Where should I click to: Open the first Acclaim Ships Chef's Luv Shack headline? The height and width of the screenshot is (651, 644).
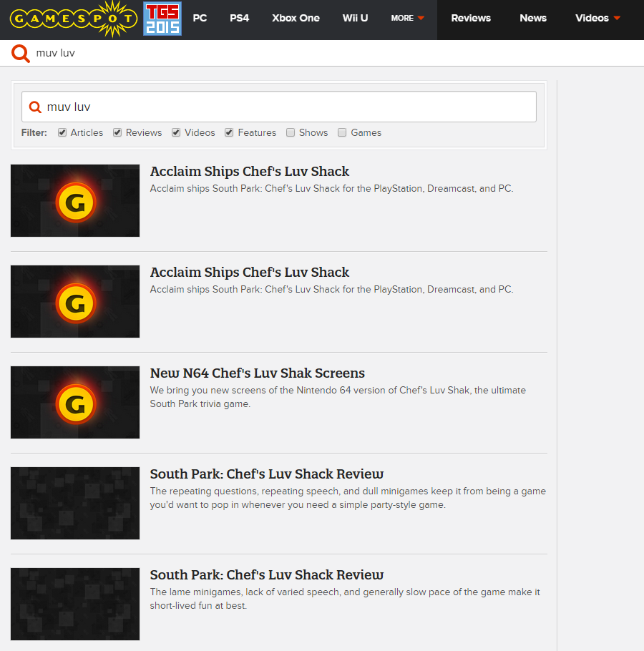click(x=250, y=172)
